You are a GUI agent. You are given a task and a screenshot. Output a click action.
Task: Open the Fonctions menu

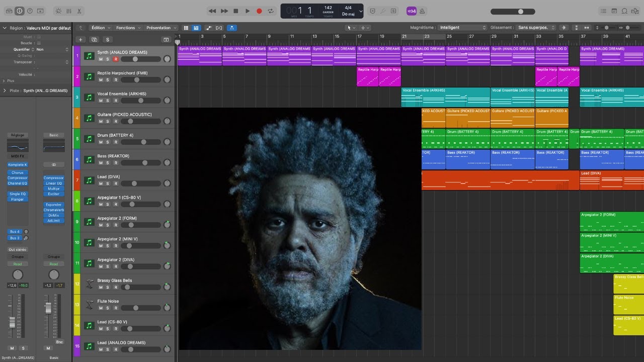(x=128, y=28)
